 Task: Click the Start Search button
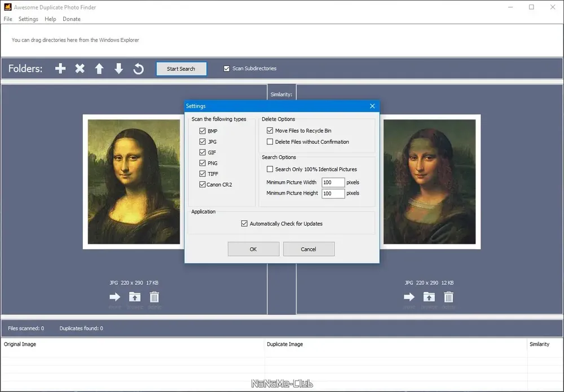click(x=181, y=69)
